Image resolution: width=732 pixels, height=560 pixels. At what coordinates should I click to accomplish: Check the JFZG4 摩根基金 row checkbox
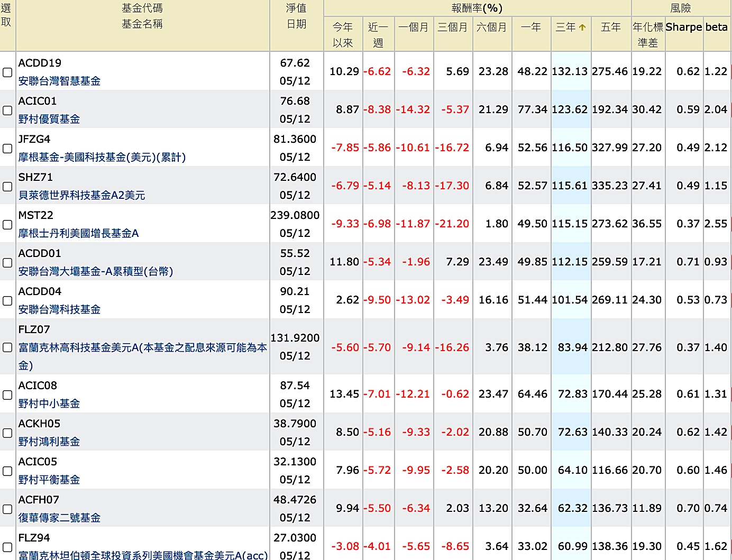point(7,148)
